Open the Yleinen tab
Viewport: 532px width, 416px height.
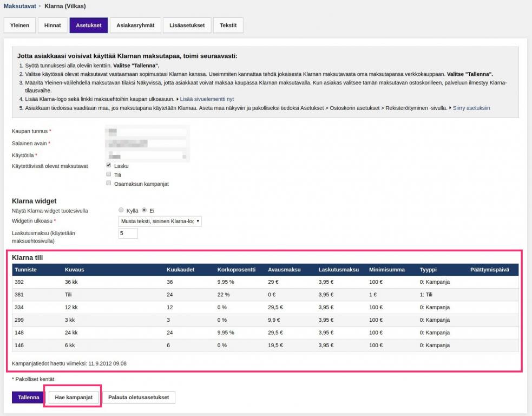pyautogui.click(x=19, y=25)
